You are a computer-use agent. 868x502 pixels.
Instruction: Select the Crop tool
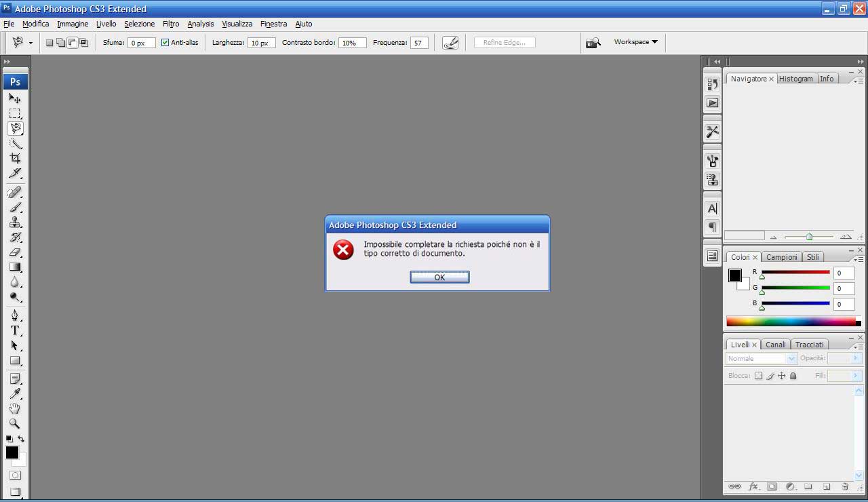coord(15,158)
